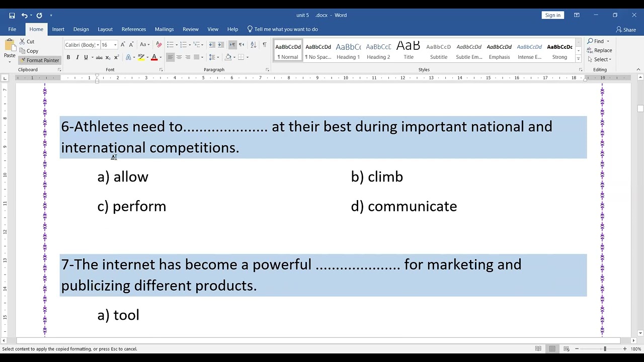Click the paragraph Shading paint bucket
Image resolution: width=644 pixels, height=362 pixels.
(x=228, y=57)
